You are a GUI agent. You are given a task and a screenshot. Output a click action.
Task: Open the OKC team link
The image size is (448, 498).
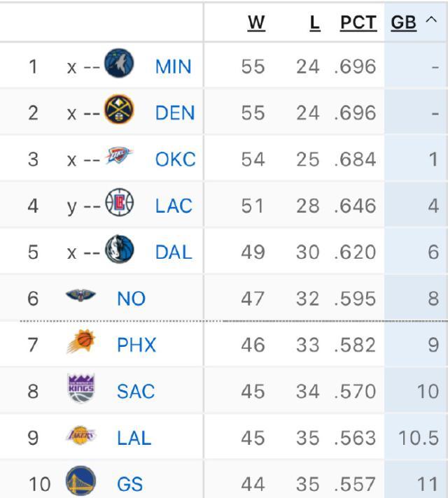point(175,159)
